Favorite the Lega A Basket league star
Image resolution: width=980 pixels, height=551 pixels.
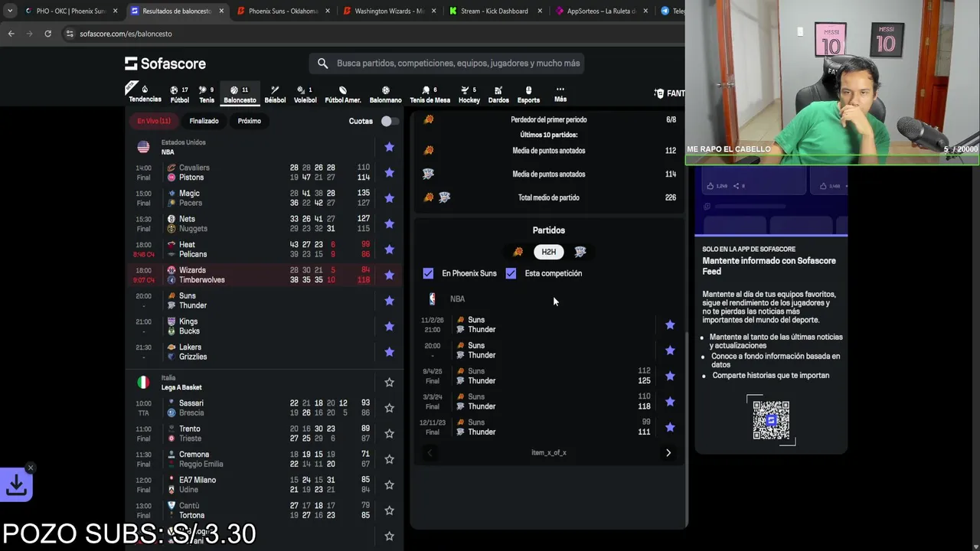pyautogui.click(x=389, y=383)
